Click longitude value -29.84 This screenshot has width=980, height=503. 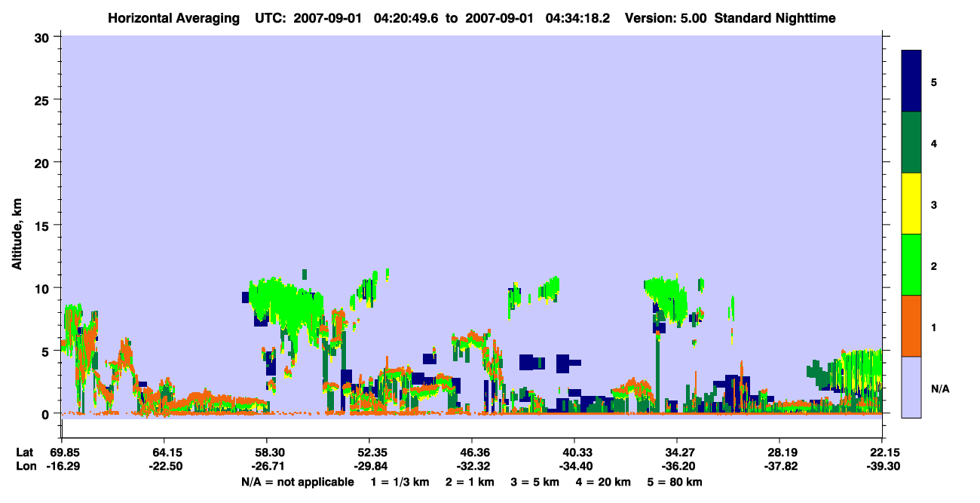[369, 467]
